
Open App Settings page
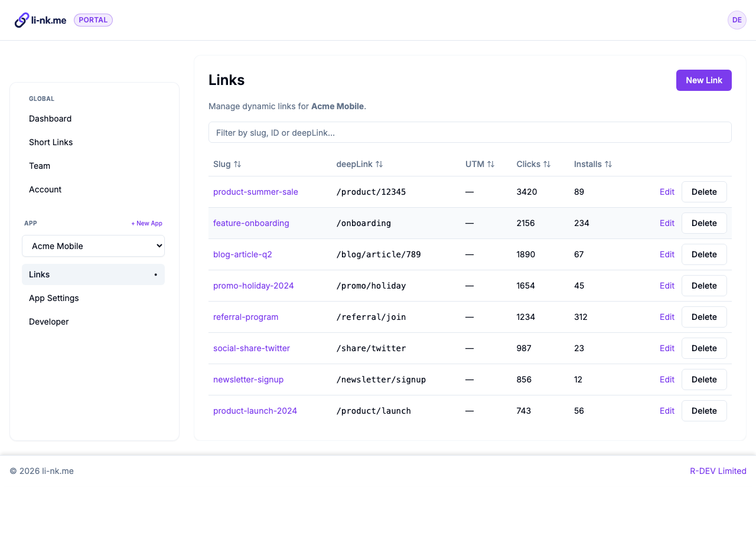click(x=54, y=298)
